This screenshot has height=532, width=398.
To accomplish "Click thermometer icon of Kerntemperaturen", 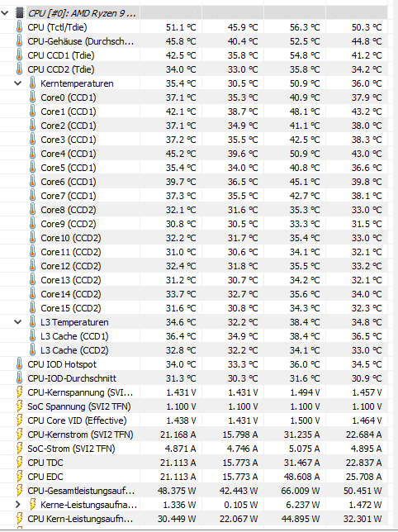I will (x=32, y=83).
